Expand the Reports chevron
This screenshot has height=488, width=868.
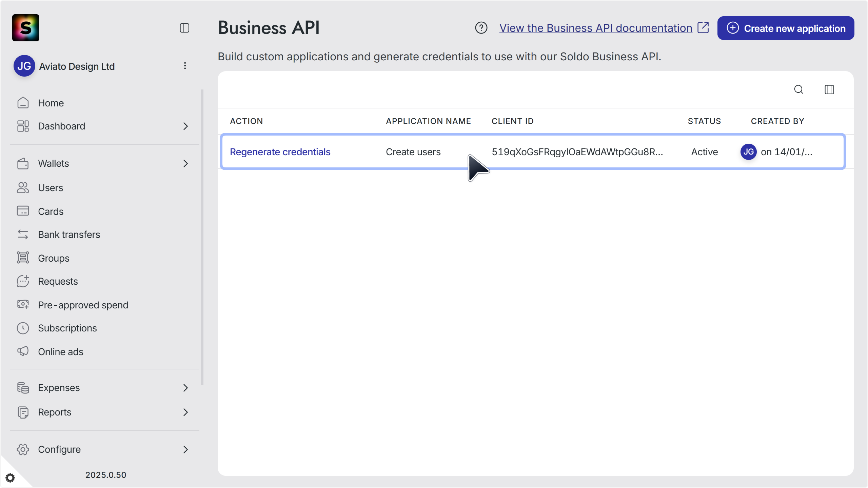coord(185,412)
